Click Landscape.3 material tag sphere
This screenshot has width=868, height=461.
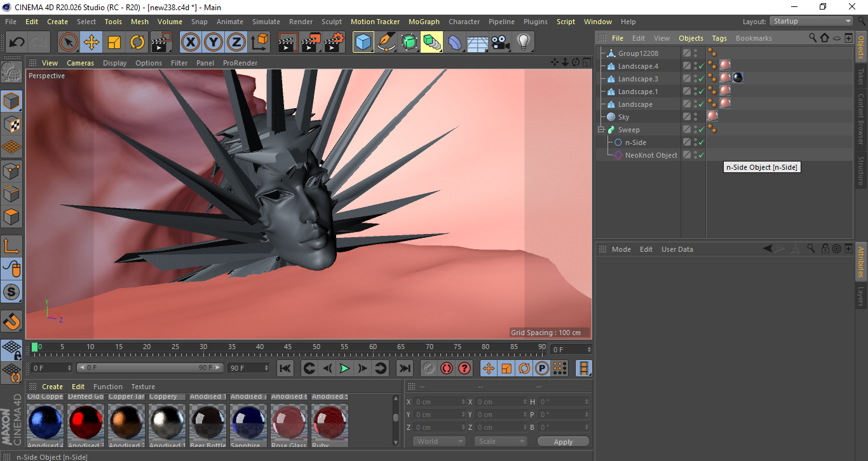(725, 78)
